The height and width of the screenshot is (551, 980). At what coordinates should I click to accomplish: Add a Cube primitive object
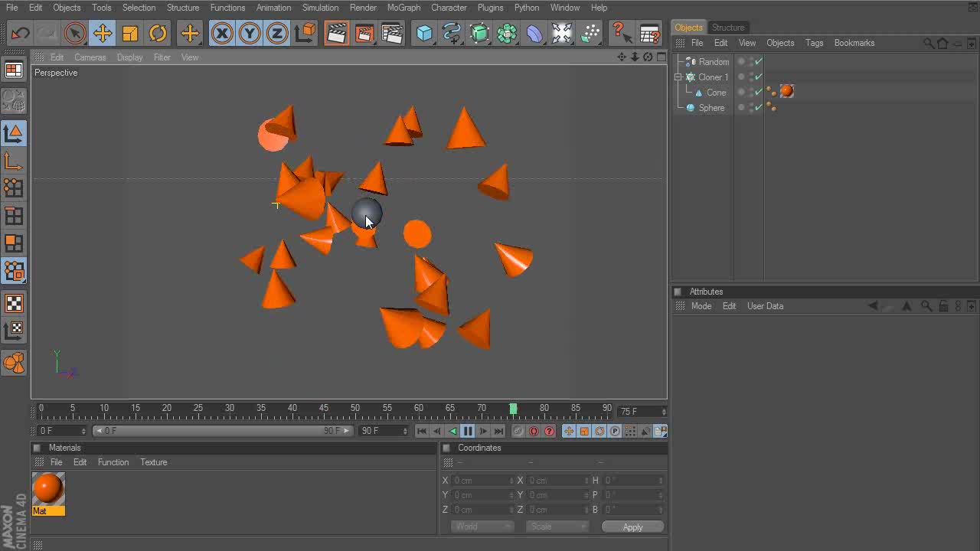(x=424, y=34)
